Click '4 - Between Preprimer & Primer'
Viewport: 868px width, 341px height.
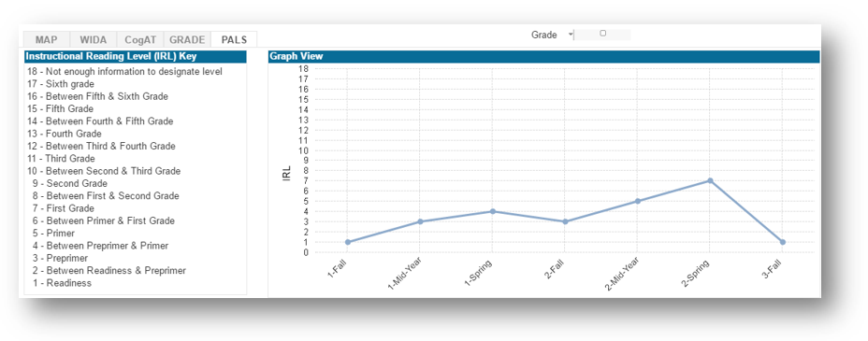click(x=100, y=246)
